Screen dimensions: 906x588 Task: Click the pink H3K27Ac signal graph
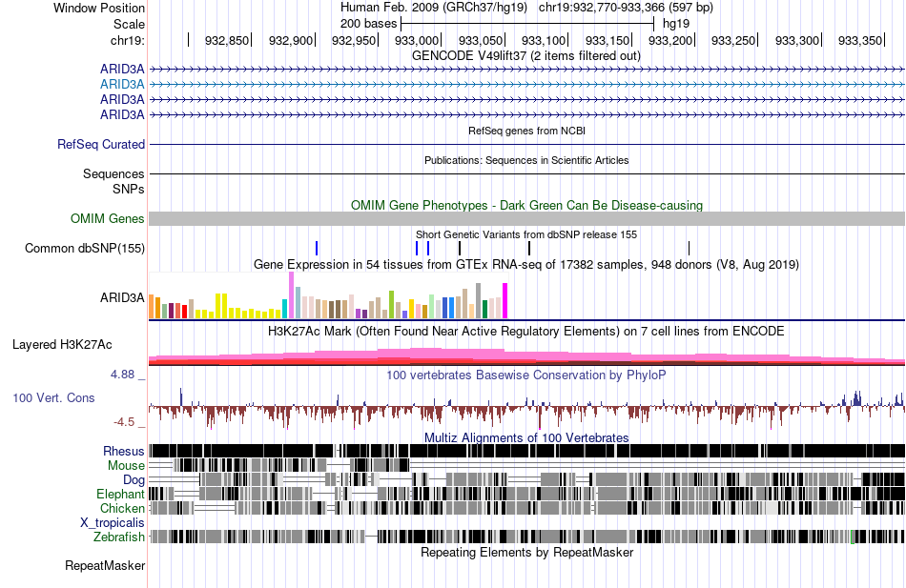(x=526, y=356)
